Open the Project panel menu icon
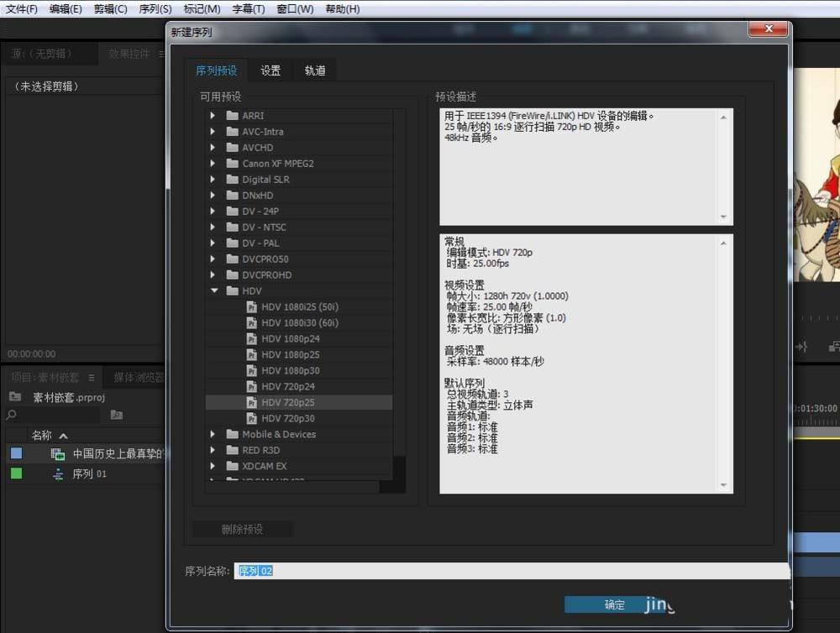The width and height of the screenshot is (840, 633). 91,378
